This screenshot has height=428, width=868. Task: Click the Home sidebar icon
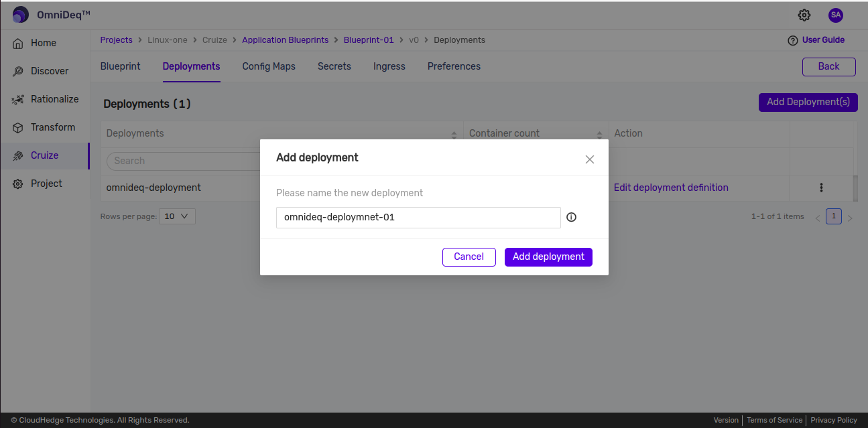[18, 43]
